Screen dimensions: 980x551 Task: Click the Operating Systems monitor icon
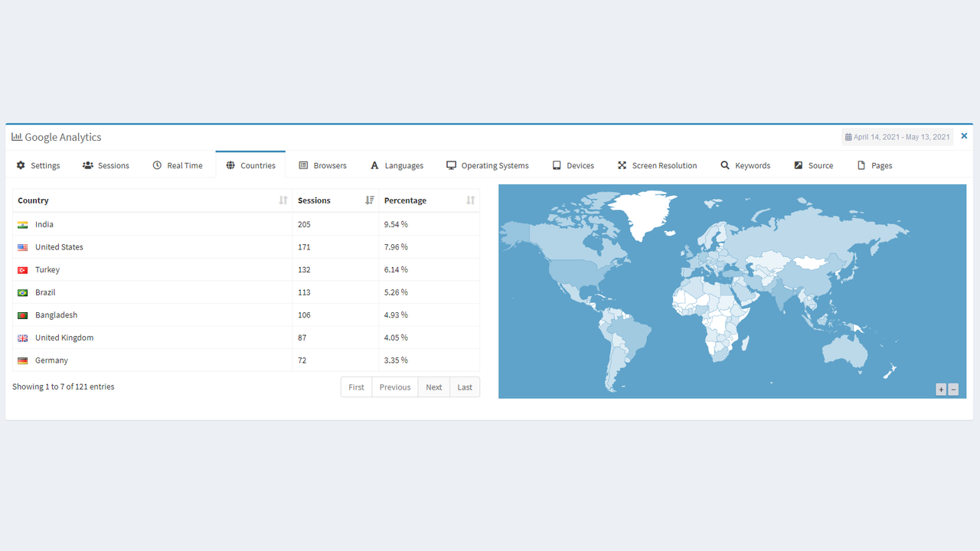[451, 165]
